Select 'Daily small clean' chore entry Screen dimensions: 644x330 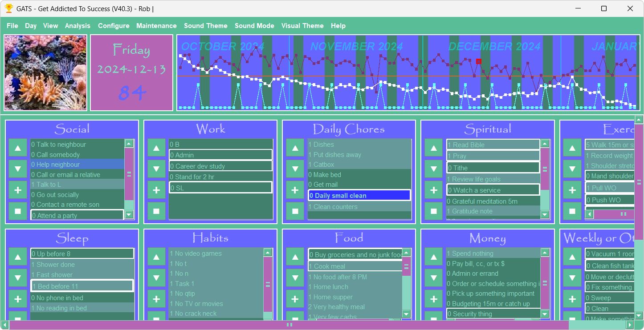point(359,196)
